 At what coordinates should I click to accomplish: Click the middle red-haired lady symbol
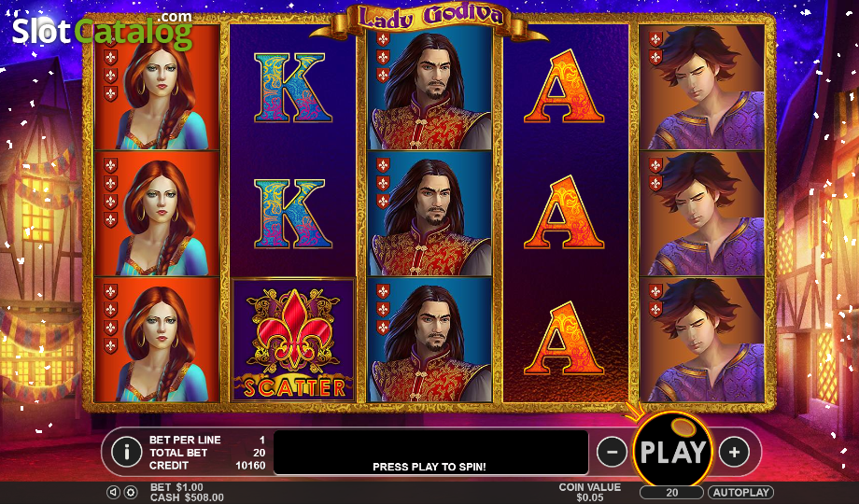(157, 214)
